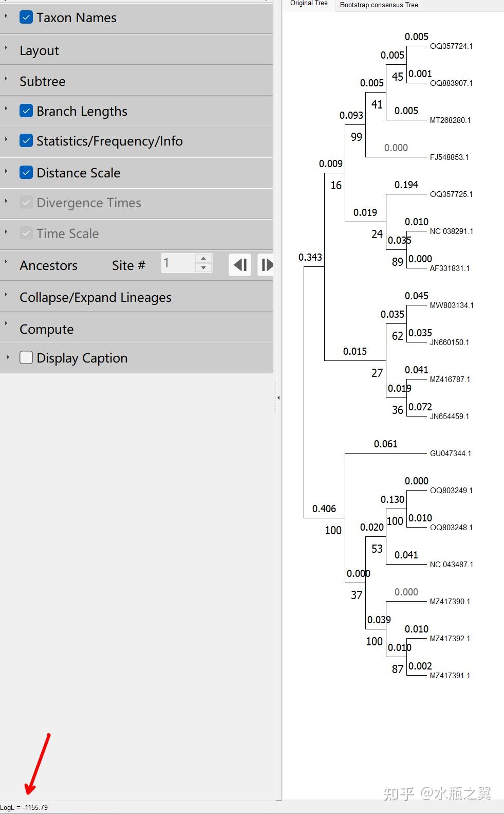
Task: Select taxon JN654459.1 in the tree
Action: tap(450, 417)
